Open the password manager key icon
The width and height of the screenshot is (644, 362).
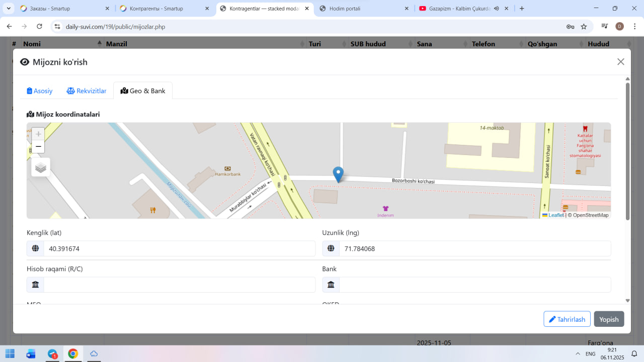click(570, 27)
